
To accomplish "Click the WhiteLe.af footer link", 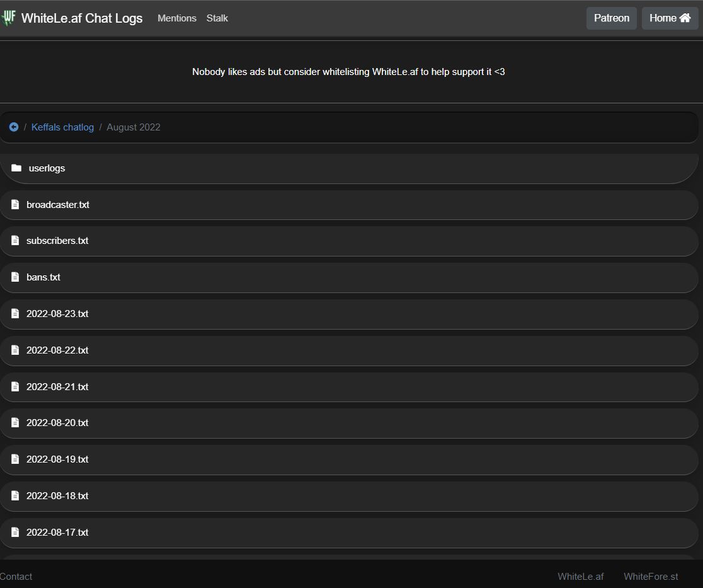I will (581, 576).
